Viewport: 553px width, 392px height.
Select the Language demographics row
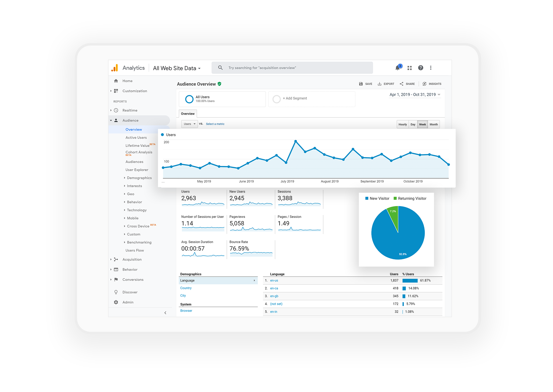click(x=218, y=281)
